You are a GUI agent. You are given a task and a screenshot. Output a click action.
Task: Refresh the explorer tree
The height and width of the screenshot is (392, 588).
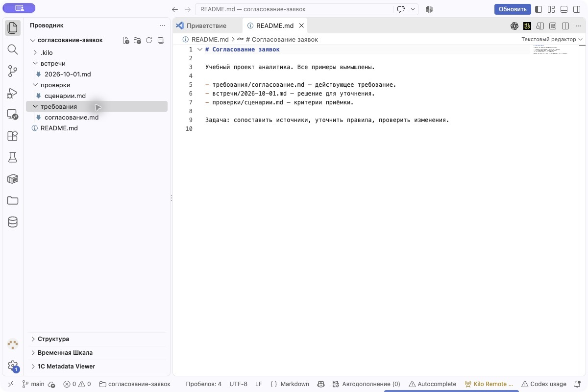point(149,41)
